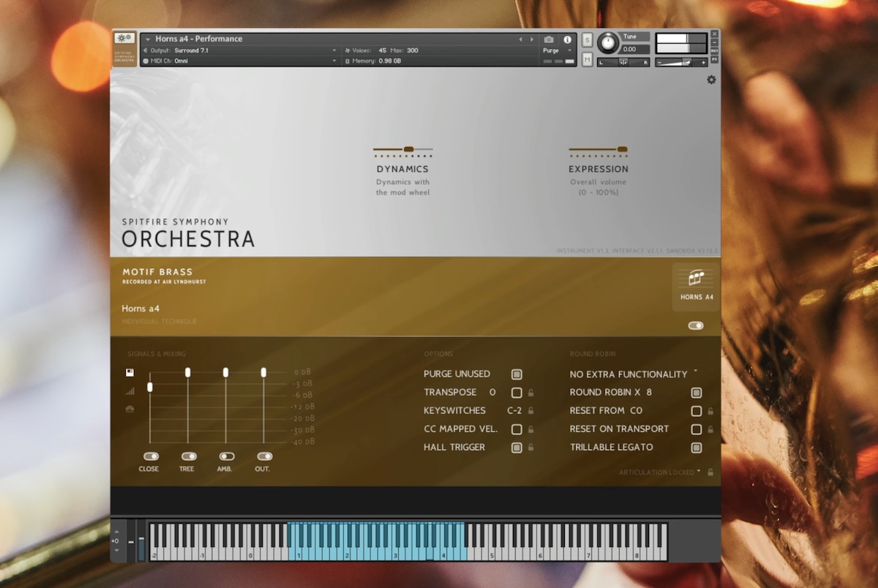This screenshot has width=878, height=588.
Task: Open the instrument info icon
Action: pyautogui.click(x=567, y=39)
